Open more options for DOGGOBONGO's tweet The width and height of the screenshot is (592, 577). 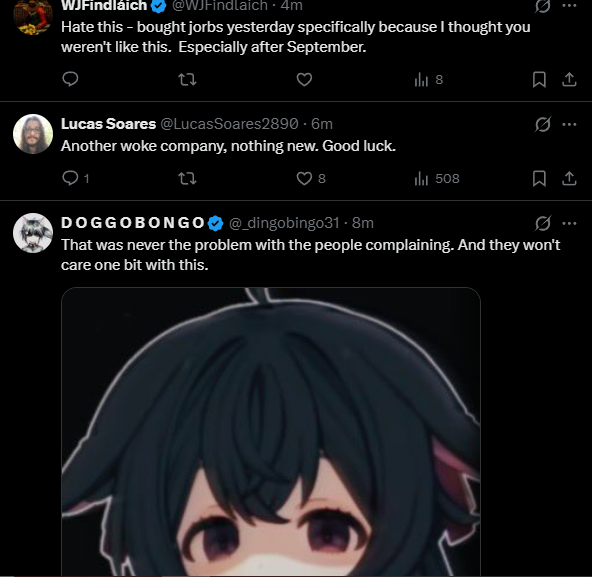coord(569,223)
